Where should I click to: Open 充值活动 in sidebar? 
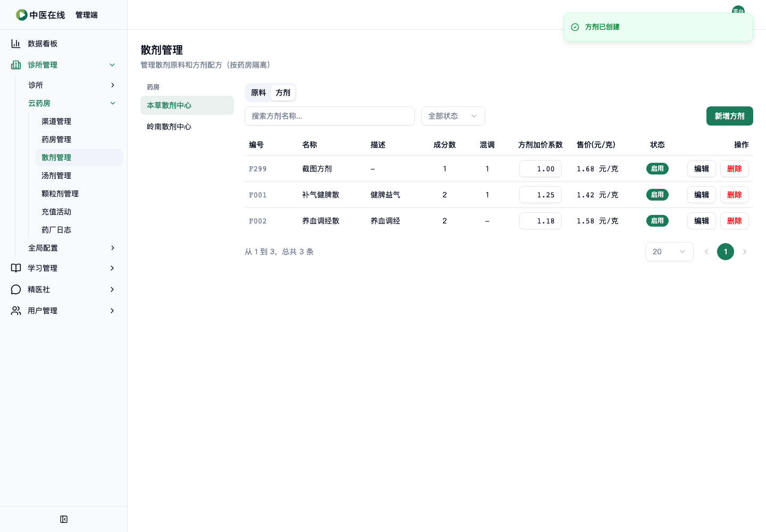tap(79, 212)
